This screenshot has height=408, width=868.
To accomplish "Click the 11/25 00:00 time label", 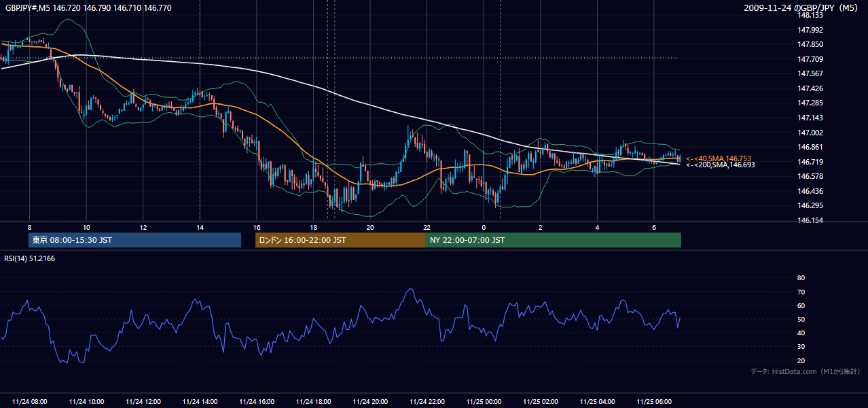I will click(484, 401).
